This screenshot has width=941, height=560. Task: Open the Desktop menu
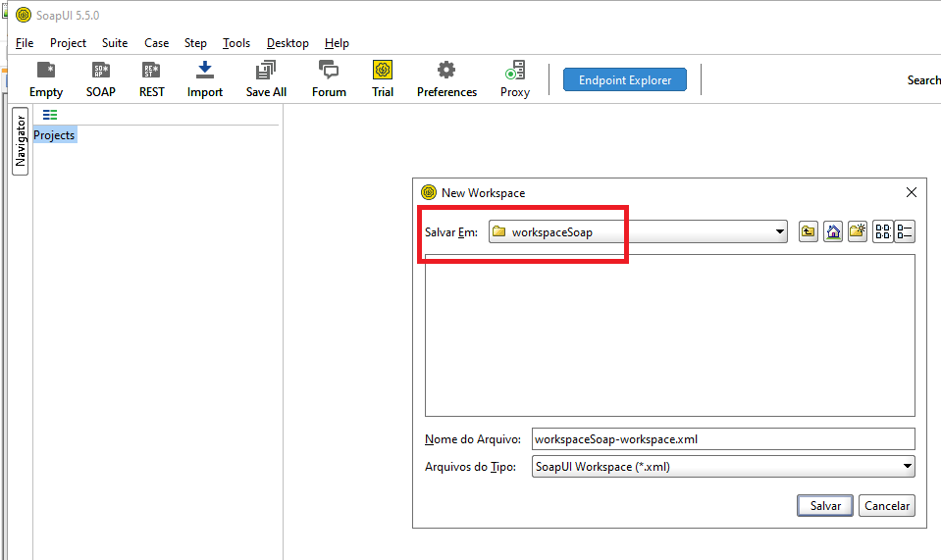288,43
